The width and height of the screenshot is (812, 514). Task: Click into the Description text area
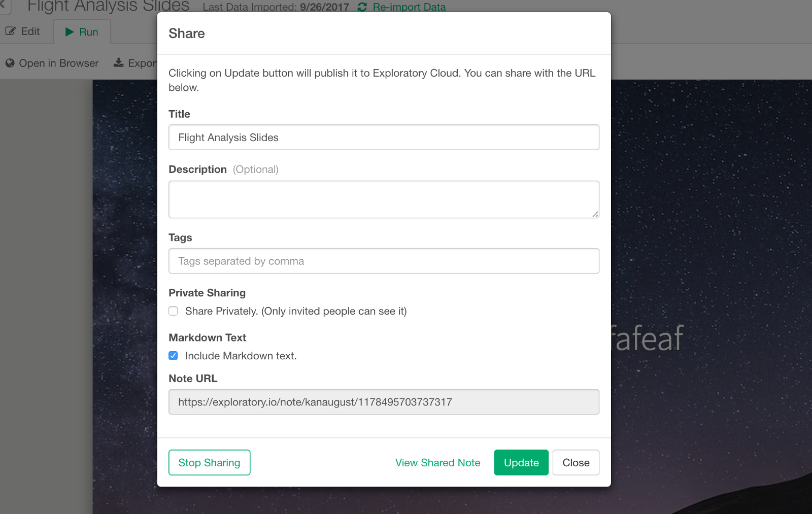coord(384,199)
